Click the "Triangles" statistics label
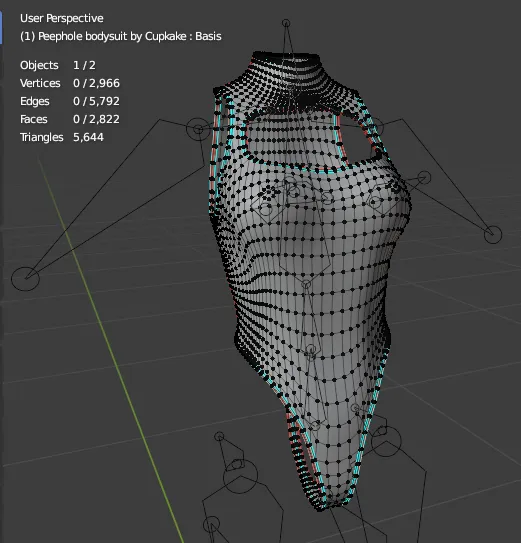Viewport: 521px width, 543px height. tap(42, 137)
